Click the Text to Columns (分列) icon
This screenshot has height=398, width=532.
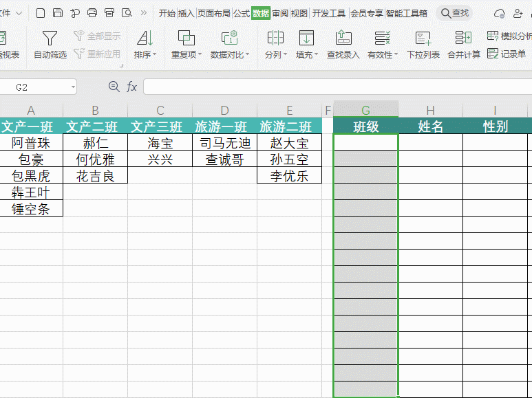[x=275, y=38]
